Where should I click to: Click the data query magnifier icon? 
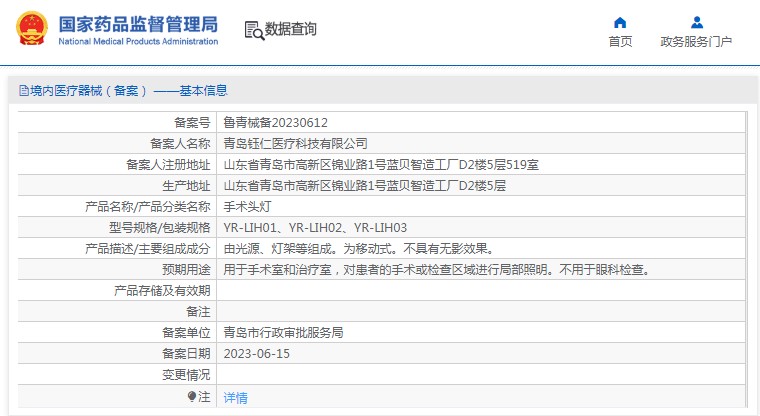[253, 30]
